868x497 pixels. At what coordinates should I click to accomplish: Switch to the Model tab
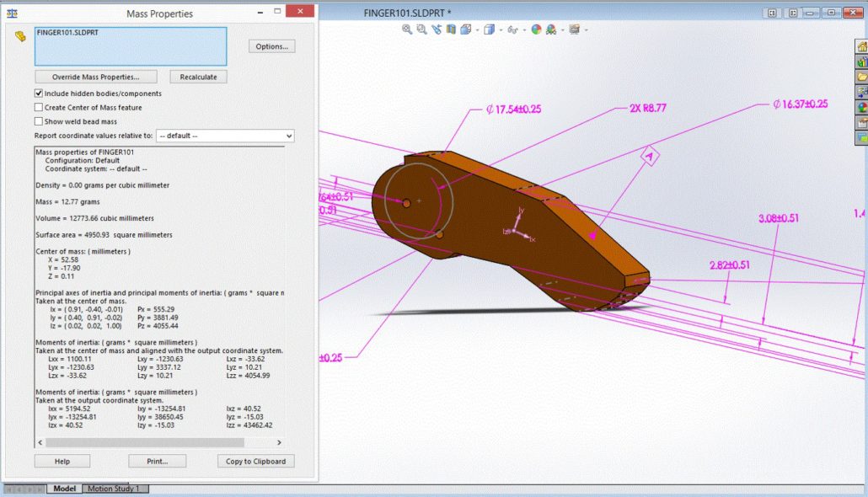coord(64,489)
